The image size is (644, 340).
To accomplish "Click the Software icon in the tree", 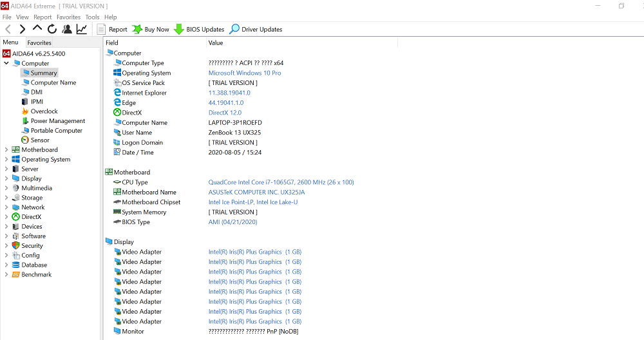I will pos(15,236).
